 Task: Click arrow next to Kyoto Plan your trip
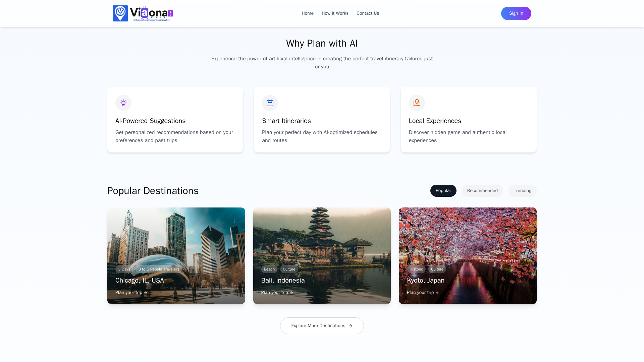(x=437, y=293)
